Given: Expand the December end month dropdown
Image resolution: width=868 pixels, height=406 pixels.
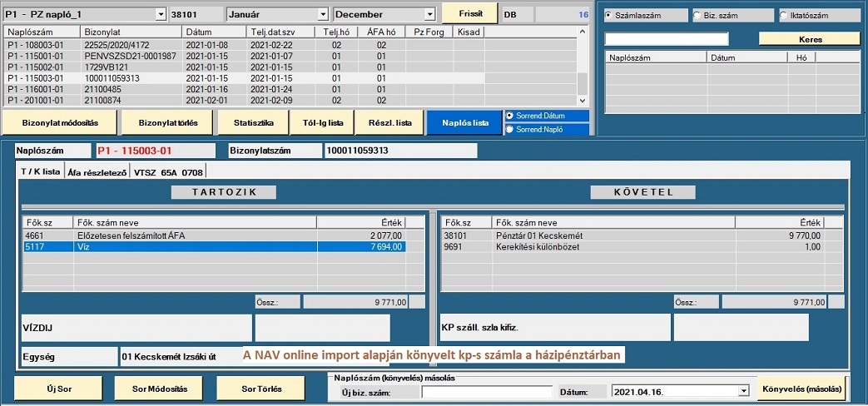Looking at the screenshot, I should (429, 15).
